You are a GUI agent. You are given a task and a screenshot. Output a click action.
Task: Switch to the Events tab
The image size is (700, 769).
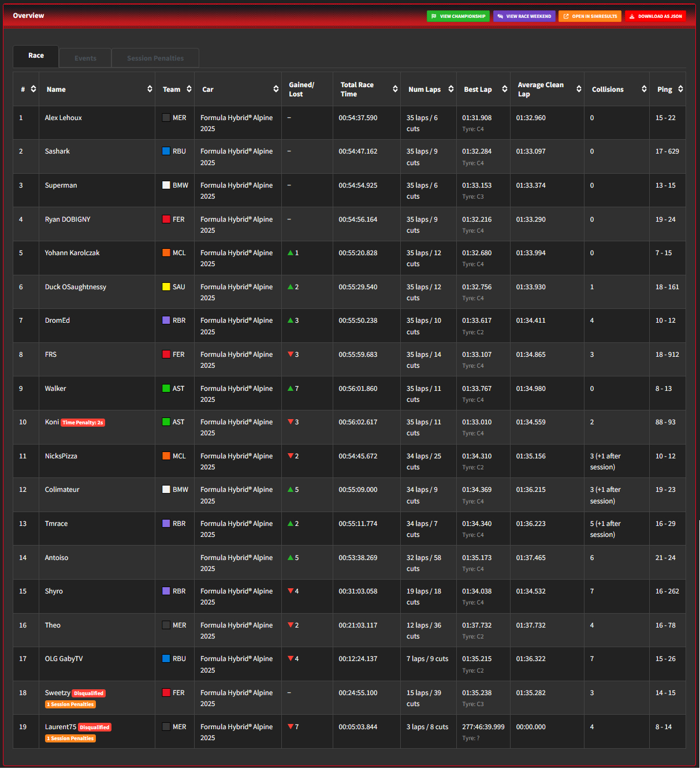tap(85, 58)
